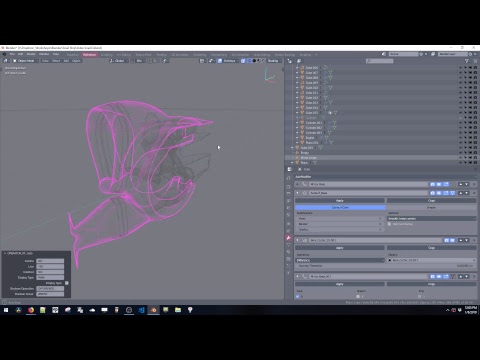Click Apply in the bottom Mirror modifier
The width and height of the screenshot is (480, 360).
(340, 284)
